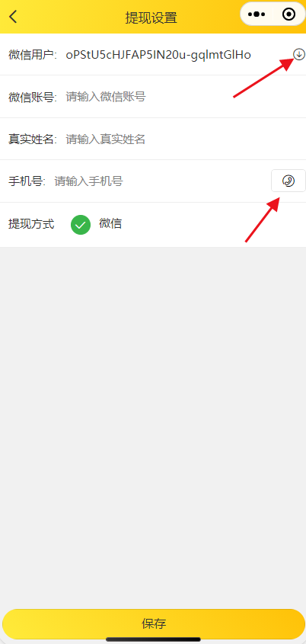
Task: Close mini program via the circle target icon
Action: [x=288, y=14]
